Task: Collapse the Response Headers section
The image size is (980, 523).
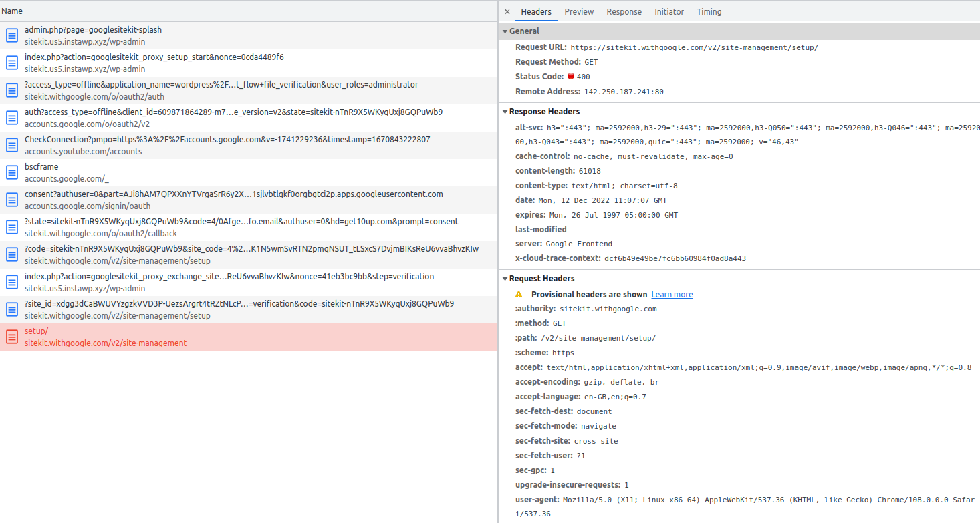Action: click(506, 111)
